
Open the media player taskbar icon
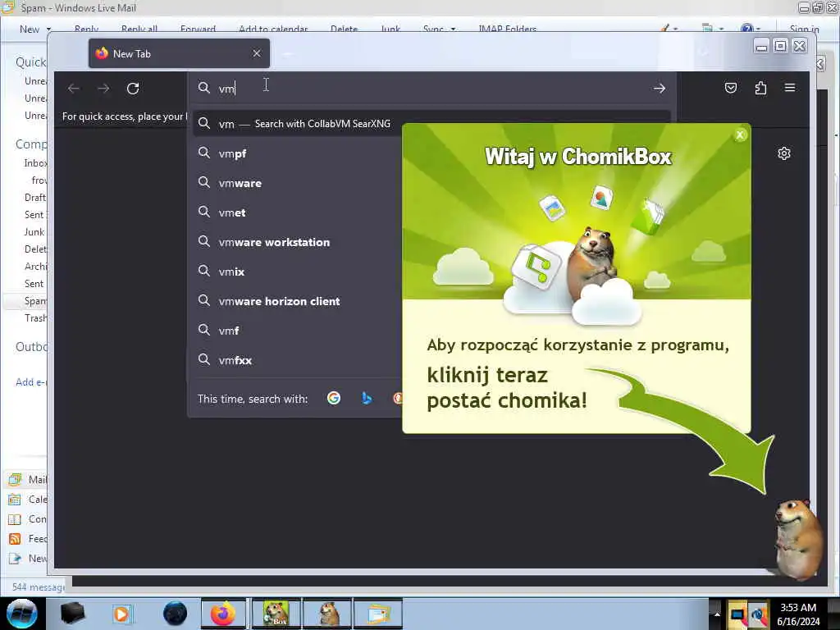121,614
